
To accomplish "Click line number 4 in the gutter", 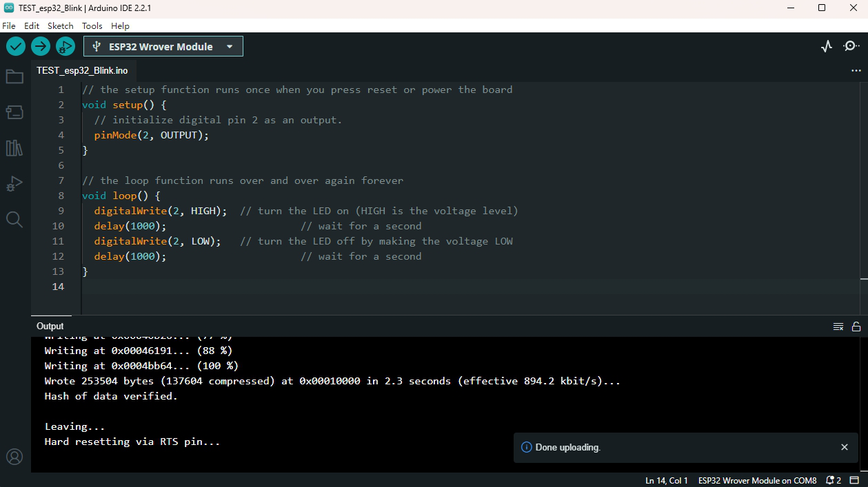I will pos(61,135).
